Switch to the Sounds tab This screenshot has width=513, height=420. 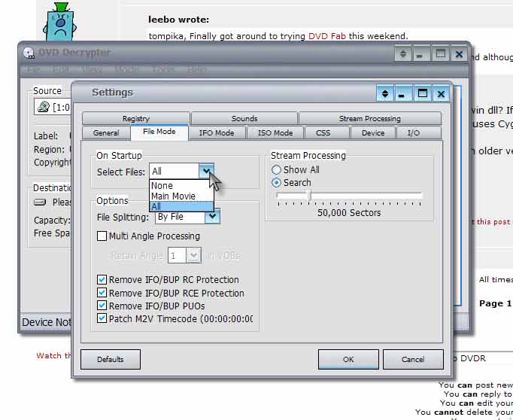click(x=244, y=118)
